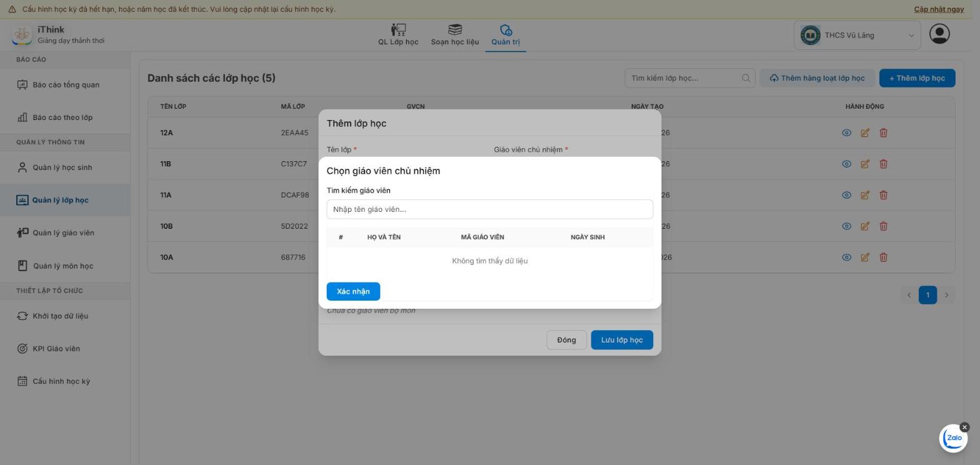Screen dimensions: 980x465
Task: View details of class 11B (eye icon)
Action: click(846, 164)
